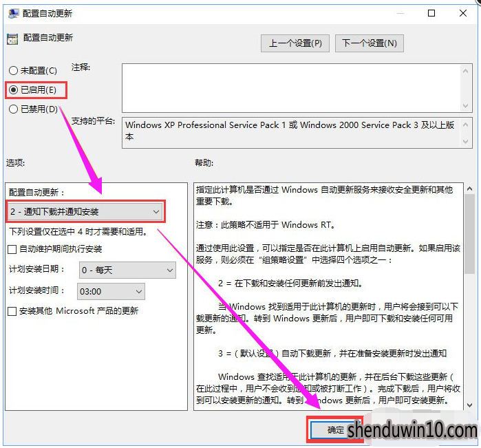
Task: Close the 配置自动更新 window
Action: (463, 13)
